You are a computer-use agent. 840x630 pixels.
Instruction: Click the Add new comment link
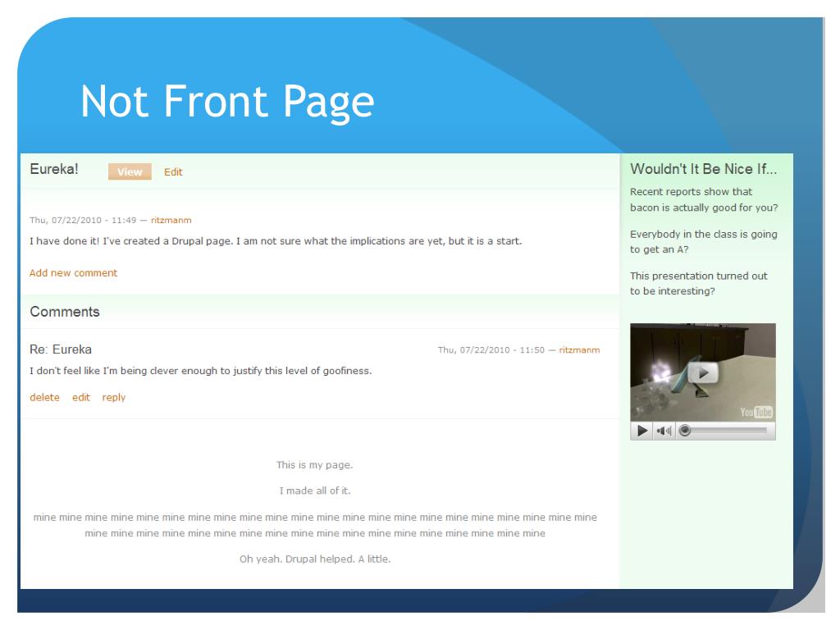73,272
